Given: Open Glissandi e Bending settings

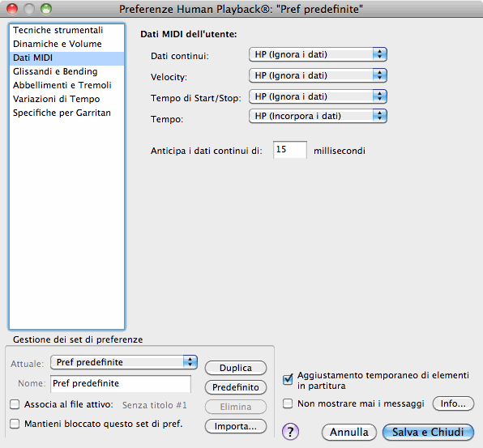Looking at the screenshot, I should click(x=66, y=71).
